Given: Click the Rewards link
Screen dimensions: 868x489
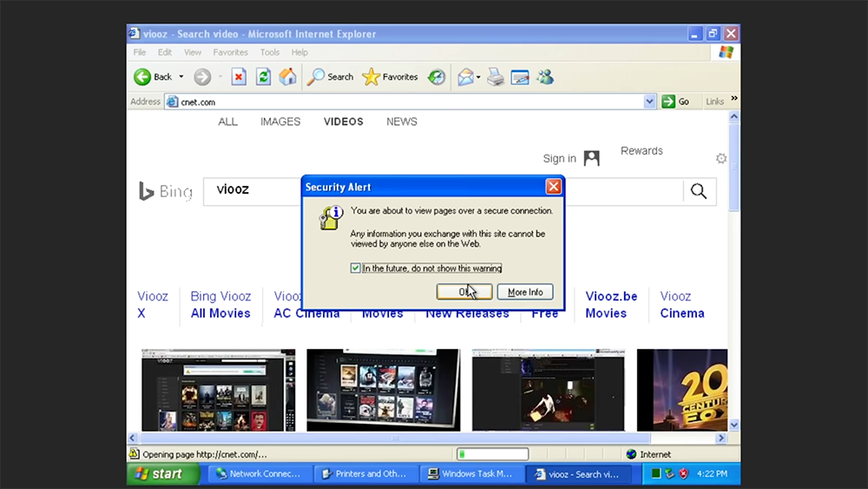Looking at the screenshot, I should [x=641, y=150].
